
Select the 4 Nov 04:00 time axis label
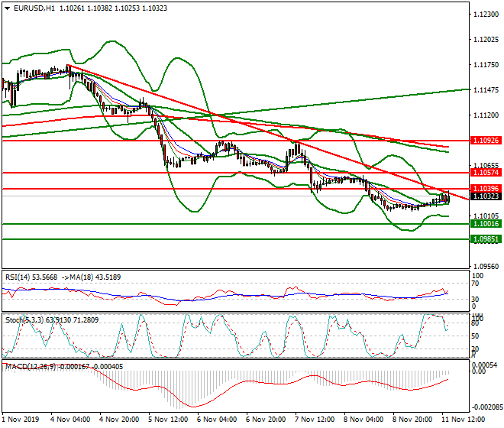[70, 420]
